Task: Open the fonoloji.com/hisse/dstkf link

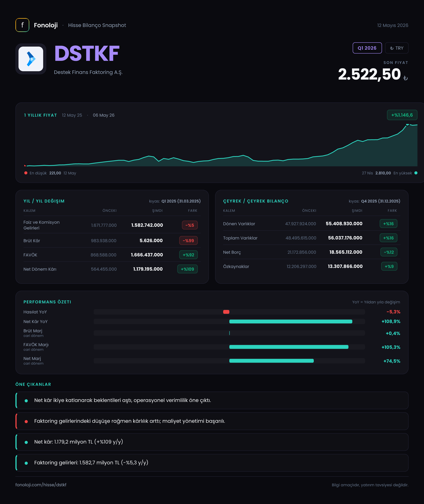Action: tap(41, 485)
